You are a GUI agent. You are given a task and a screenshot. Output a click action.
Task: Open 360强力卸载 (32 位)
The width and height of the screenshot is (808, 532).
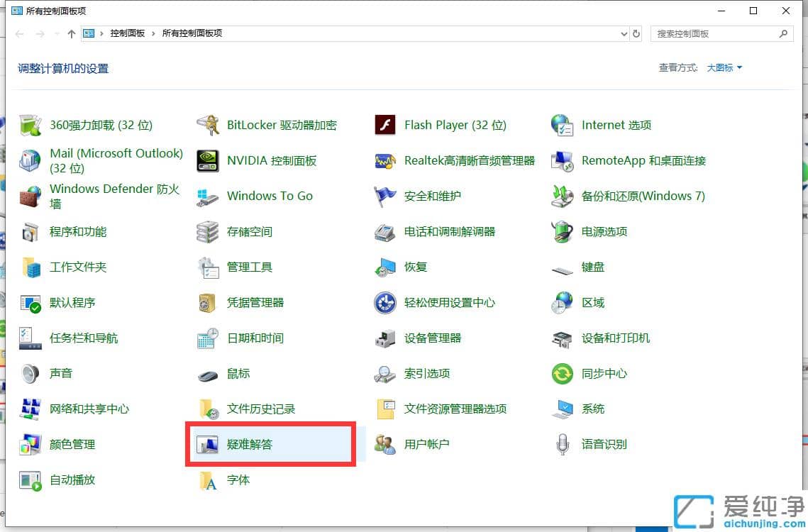coord(101,125)
